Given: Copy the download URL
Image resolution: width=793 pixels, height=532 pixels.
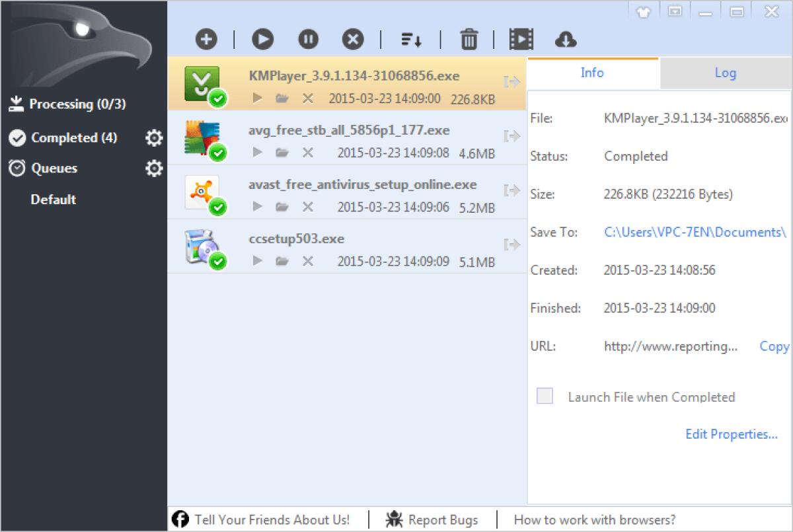Looking at the screenshot, I should 773,346.
